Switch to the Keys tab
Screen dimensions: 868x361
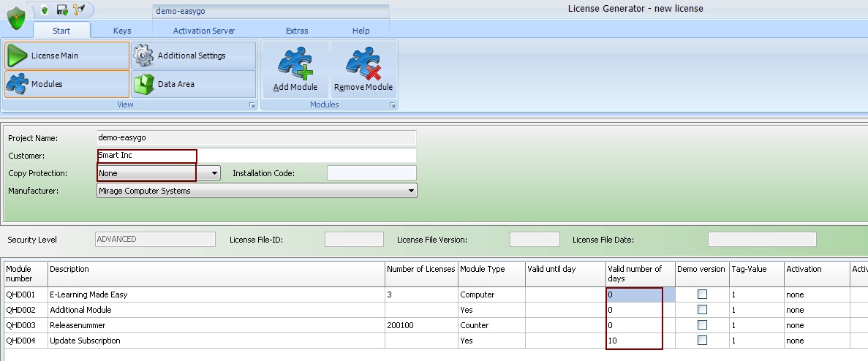point(122,31)
